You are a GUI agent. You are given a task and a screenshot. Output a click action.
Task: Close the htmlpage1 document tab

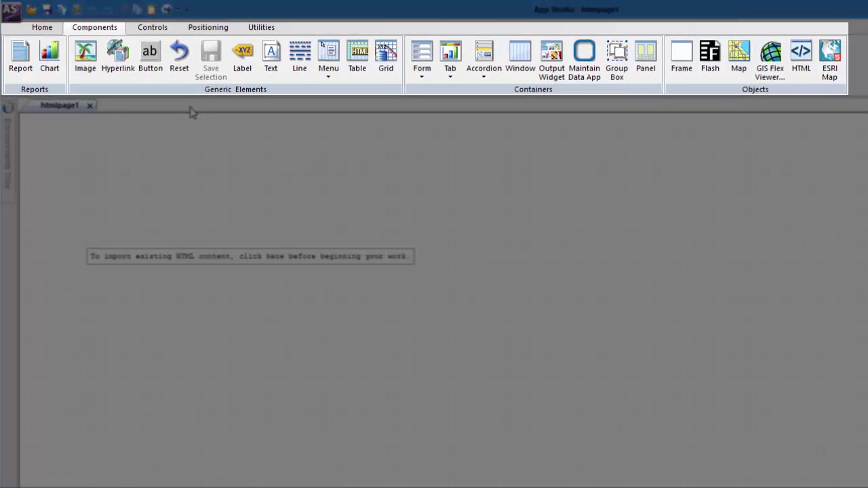click(90, 106)
